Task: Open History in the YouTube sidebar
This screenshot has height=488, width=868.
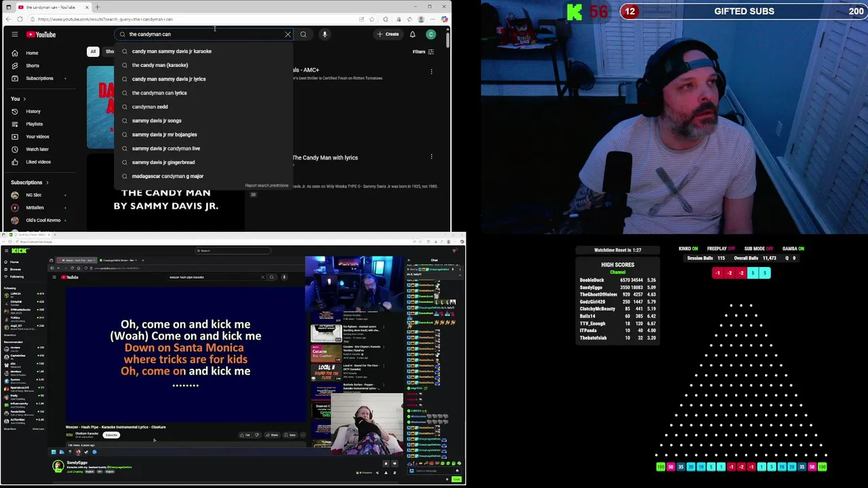Action: click(x=33, y=111)
